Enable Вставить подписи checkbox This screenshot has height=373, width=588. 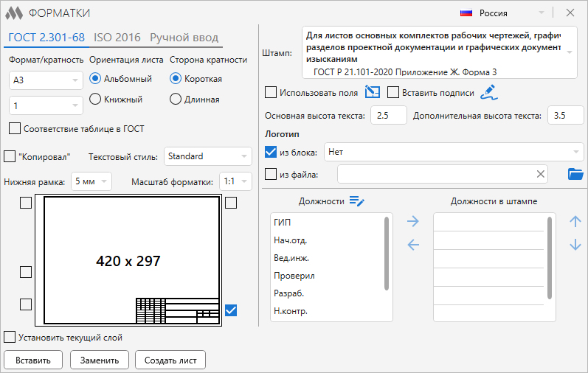coord(393,92)
